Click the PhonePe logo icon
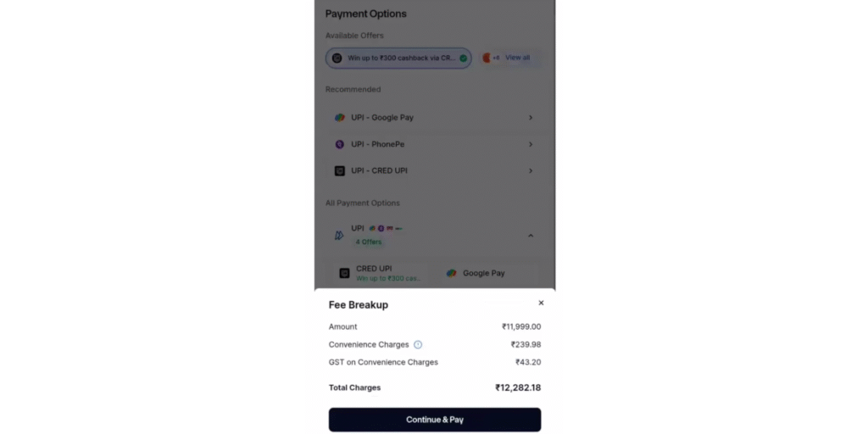This screenshot has width=868, height=434. pyautogui.click(x=339, y=144)
